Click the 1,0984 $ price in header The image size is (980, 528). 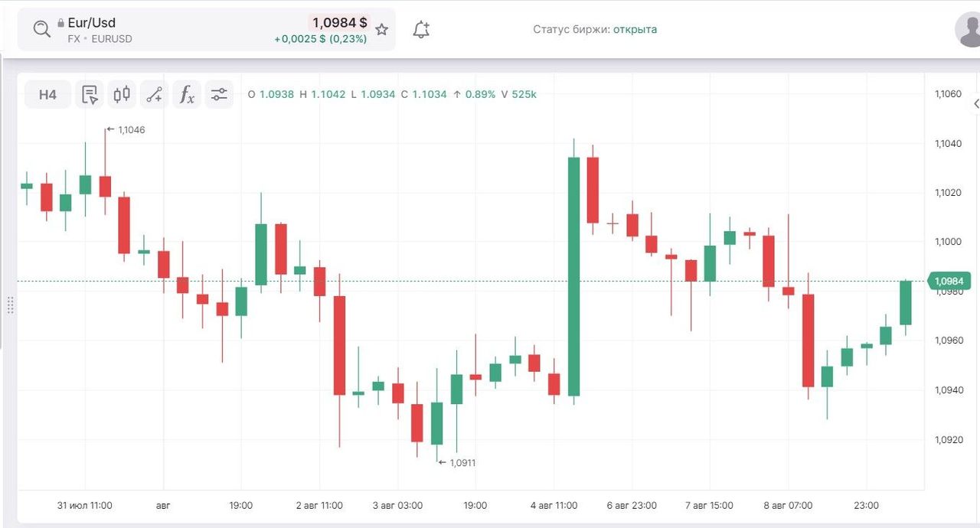(x=339, y=23)
